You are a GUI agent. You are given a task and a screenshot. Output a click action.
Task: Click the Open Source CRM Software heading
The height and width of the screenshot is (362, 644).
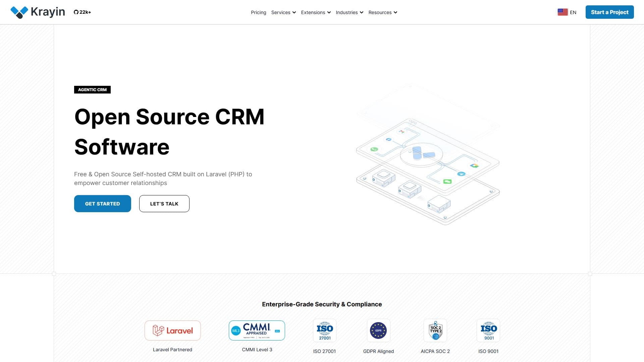pos(169,132)
